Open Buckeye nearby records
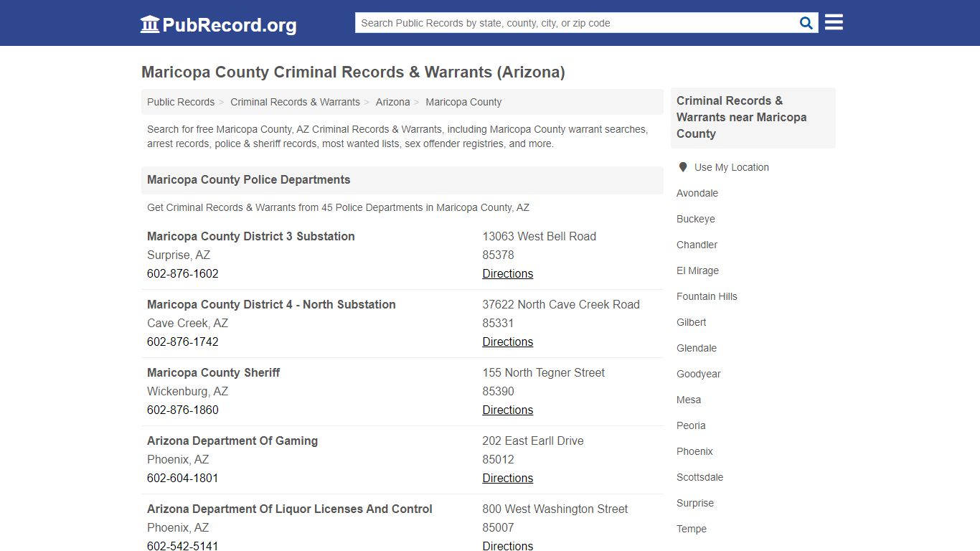Image resolution: width=980 pixels, height=551 pixels. [696, 219]
